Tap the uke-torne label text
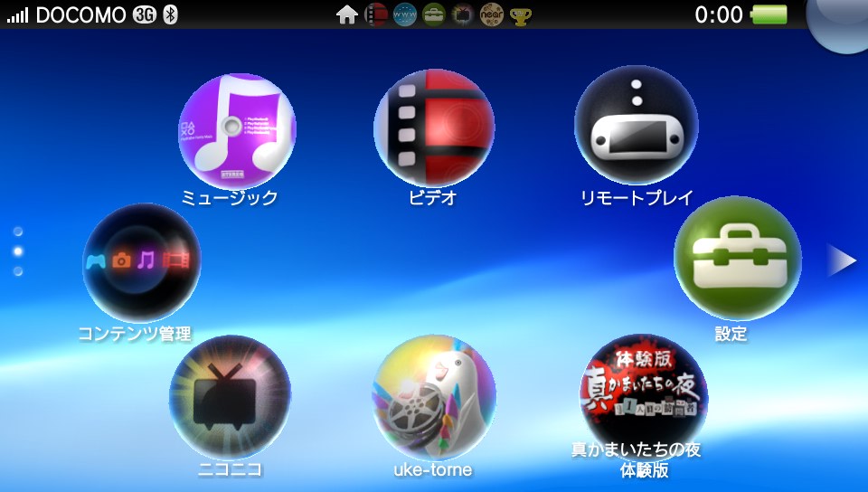The width and height of the screenshot is (868, 492). (433, 470)
